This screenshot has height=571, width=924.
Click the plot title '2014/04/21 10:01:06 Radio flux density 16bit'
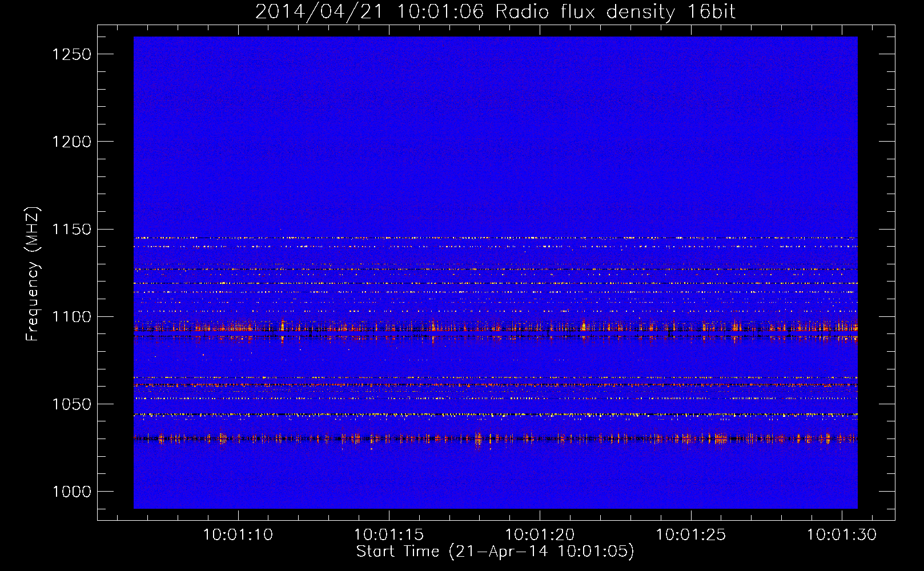(495, 11)
